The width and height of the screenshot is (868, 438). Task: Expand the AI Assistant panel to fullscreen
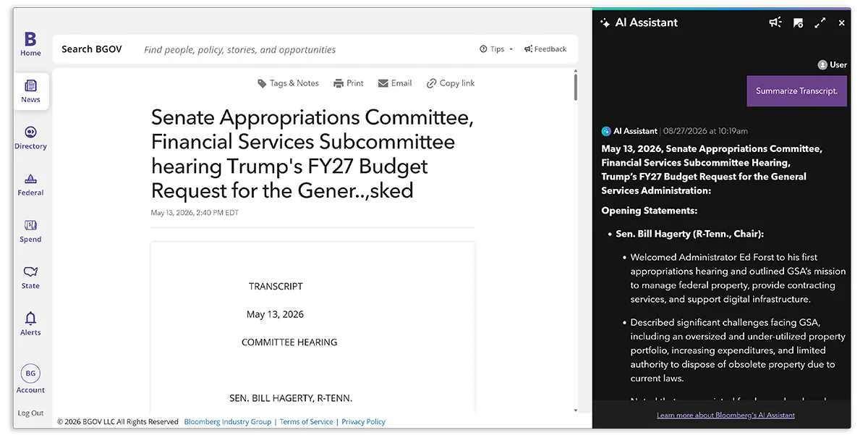pyautogui.click(x=820, y=22)
